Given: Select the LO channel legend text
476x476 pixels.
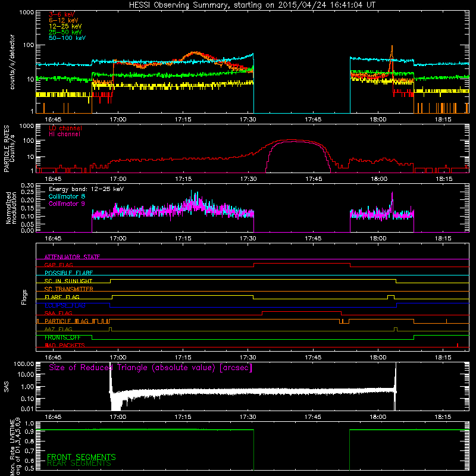Looking at the screenshot, I should [x=65, y=129].
